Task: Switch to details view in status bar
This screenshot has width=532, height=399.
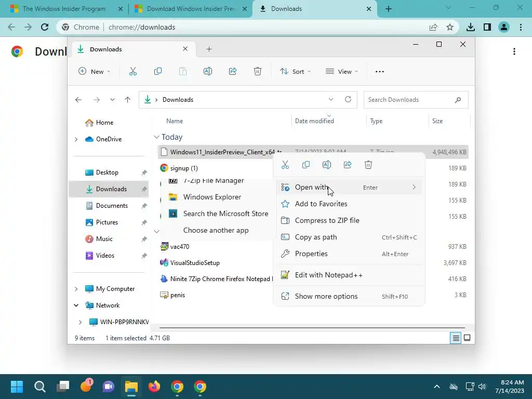Action: point(456,338)
